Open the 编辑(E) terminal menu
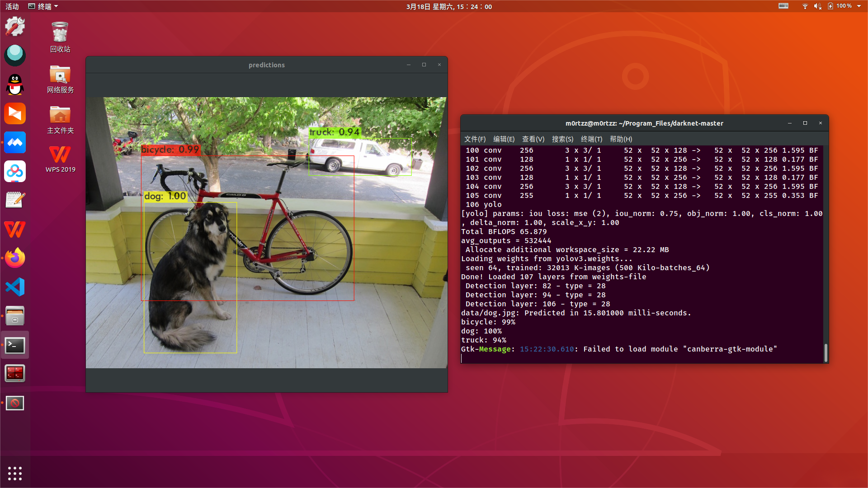The height and width of the screenshot is (488, 868). (504, 139)
